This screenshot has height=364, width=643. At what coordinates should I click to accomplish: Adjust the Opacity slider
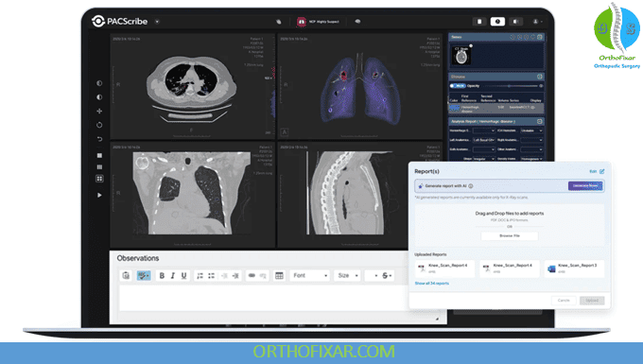coord(512,86)
